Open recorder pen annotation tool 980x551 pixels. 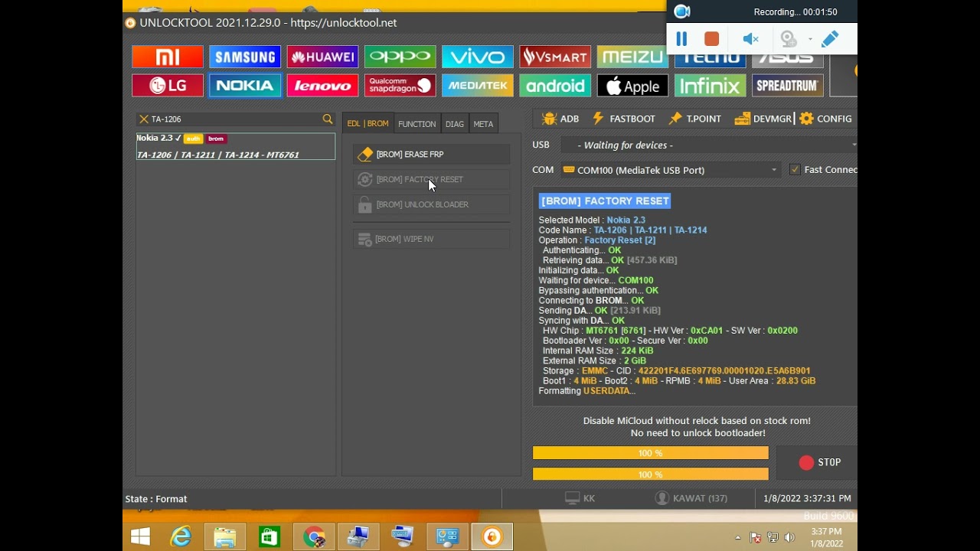[830, 38]
